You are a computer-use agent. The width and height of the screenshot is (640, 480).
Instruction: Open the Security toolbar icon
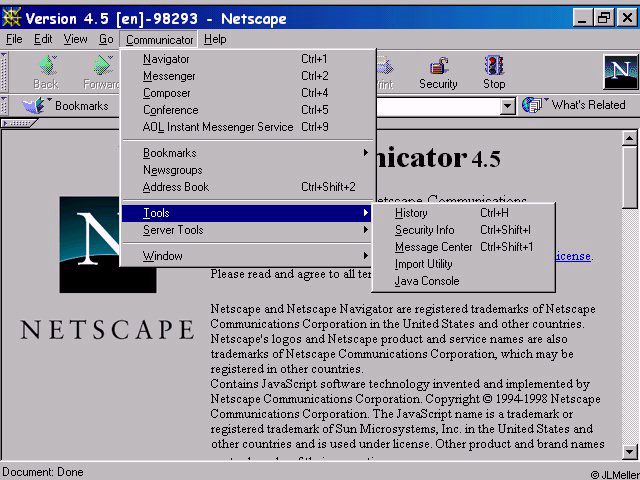[438, 66]
